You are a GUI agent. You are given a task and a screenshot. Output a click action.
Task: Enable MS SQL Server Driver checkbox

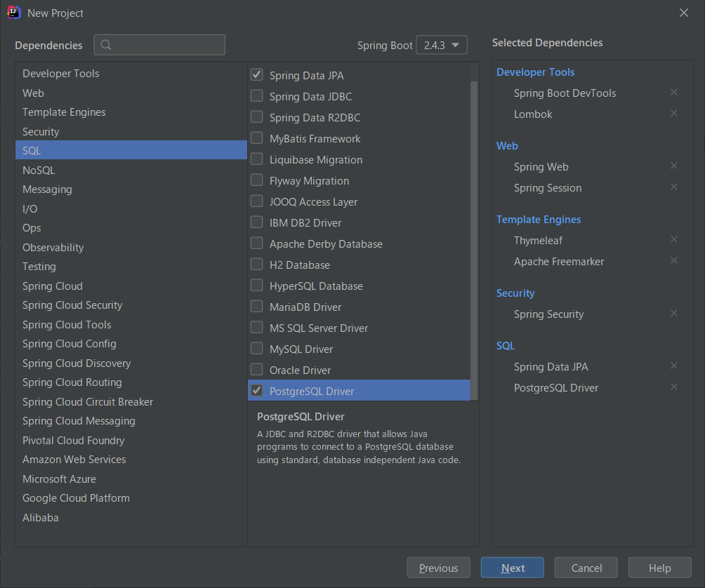pos(257,328)
